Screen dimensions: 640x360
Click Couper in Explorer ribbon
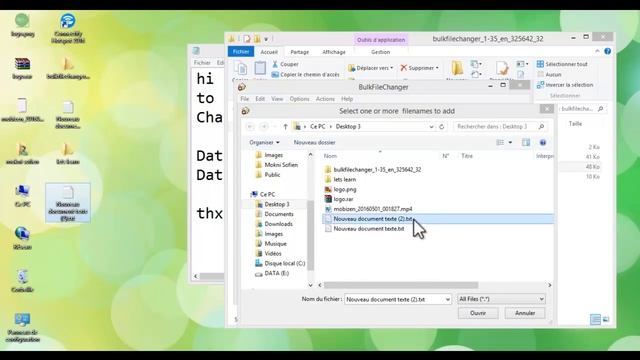[x=285, y=64]
